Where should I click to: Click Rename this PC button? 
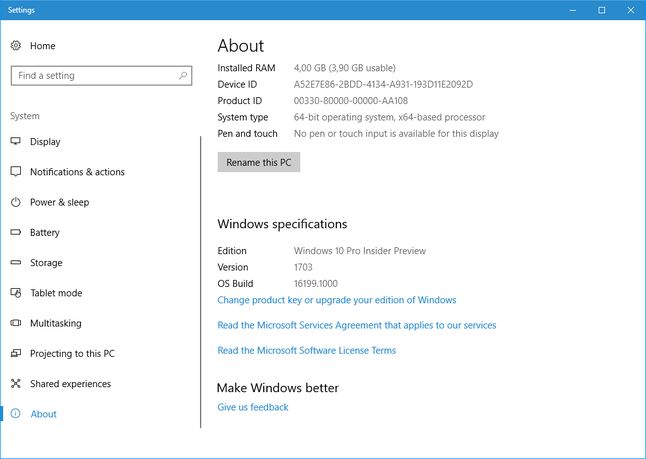click(259, 162)
